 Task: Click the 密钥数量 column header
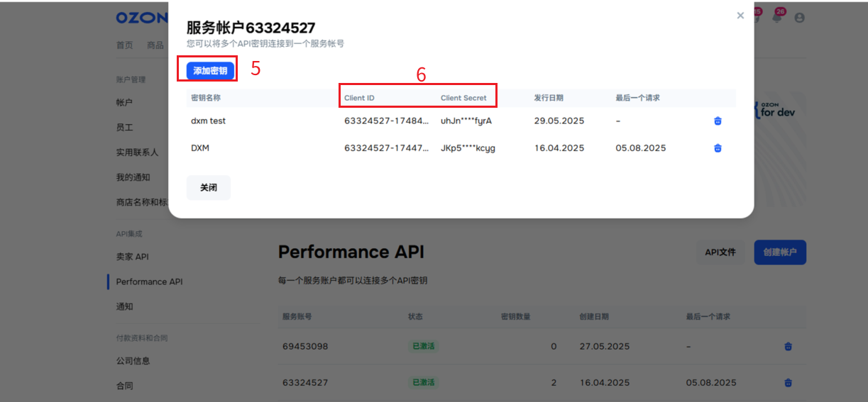pos(516,317)
